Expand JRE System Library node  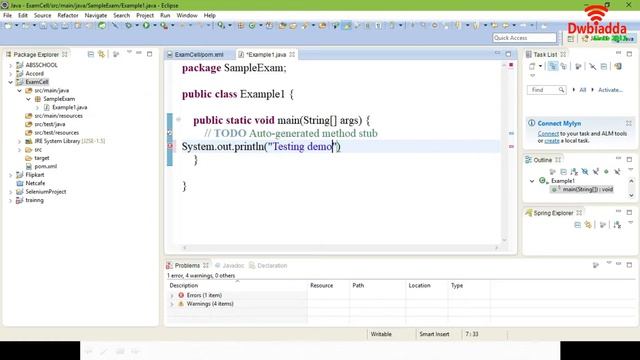[19, 141]
